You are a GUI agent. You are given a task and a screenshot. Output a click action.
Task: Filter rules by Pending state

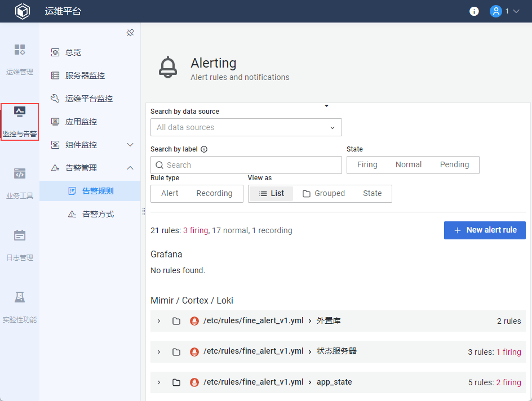point(454,165)
